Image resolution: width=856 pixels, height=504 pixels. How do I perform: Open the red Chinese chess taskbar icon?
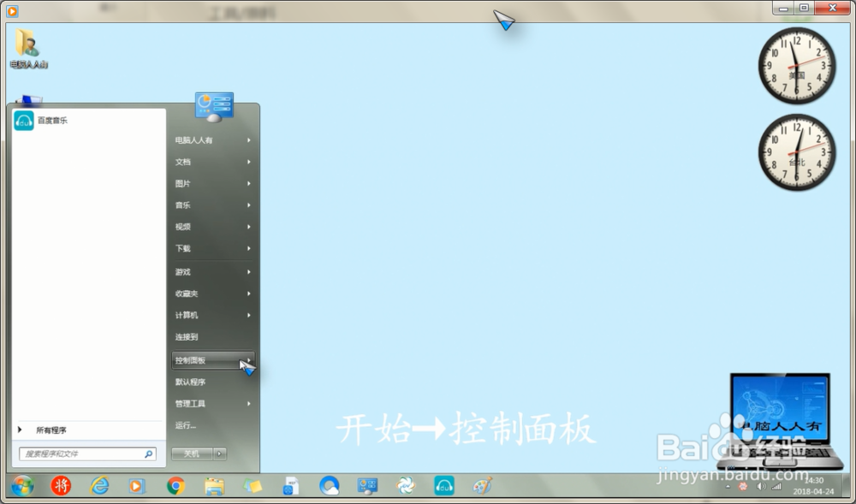[x=61, y=485]
